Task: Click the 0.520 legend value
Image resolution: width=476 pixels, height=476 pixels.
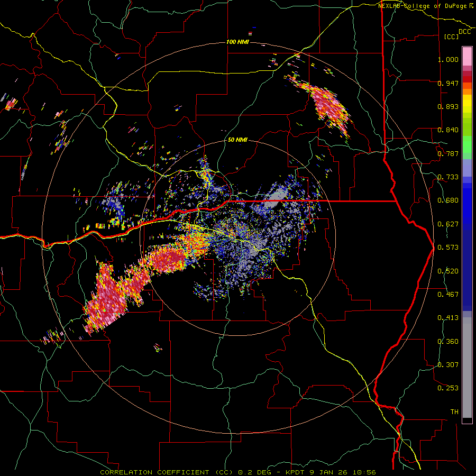Action: pyautogui.click(x=448, y=271)
